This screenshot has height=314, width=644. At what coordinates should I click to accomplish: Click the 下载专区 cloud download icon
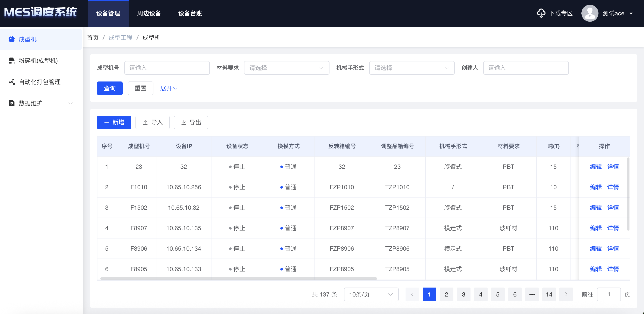coord(541,13)
